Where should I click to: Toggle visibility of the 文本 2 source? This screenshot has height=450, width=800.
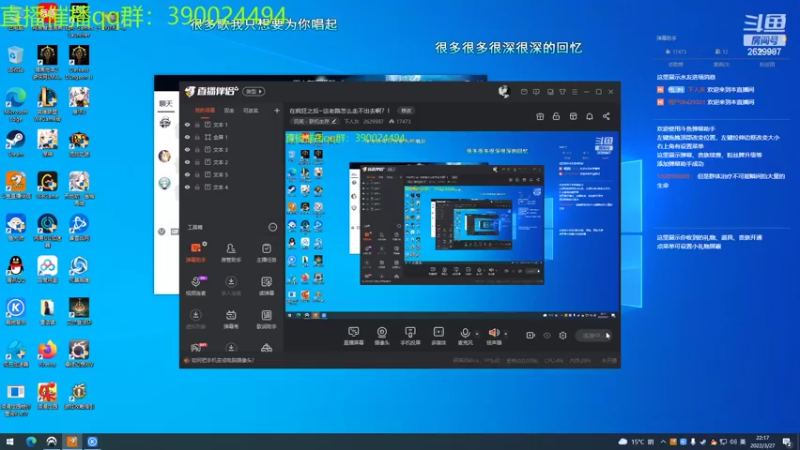tap(187, 162)
